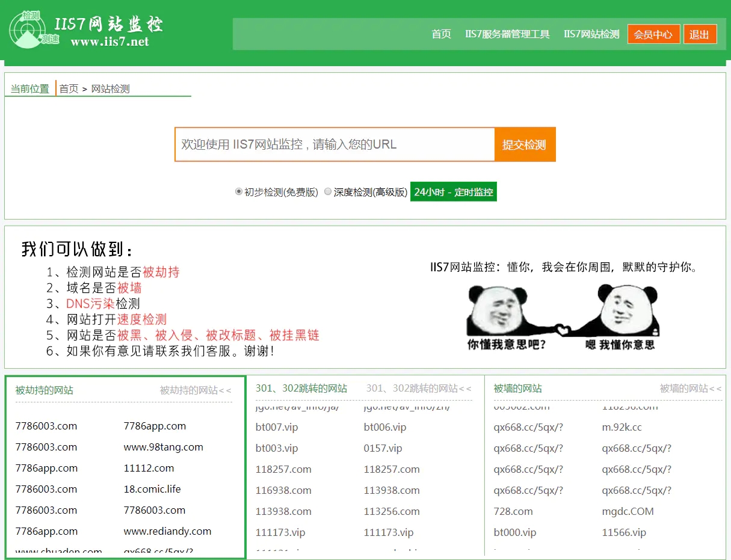Expand 被劫持的网站<< more link

point(195,390)
